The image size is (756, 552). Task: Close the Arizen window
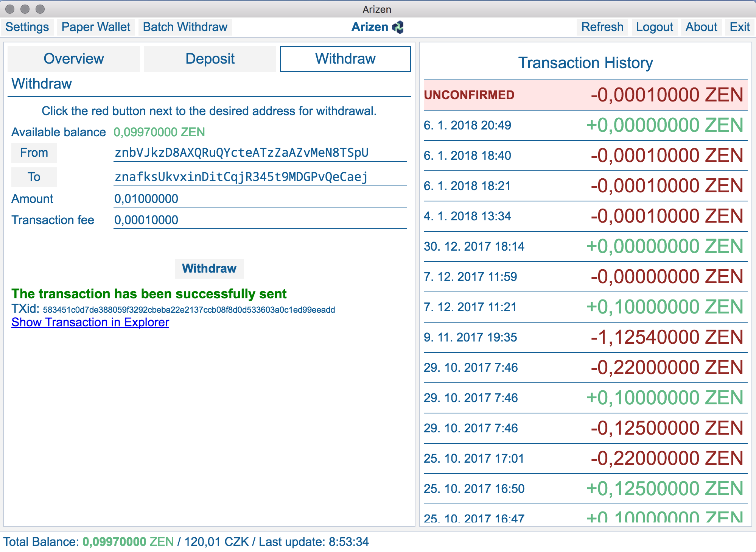click(x=10, y=9)
